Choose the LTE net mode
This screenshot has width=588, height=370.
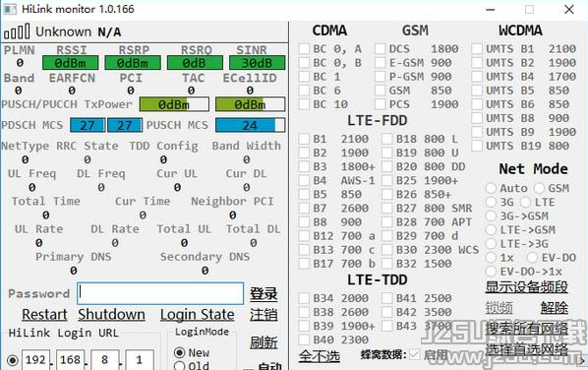525,202
